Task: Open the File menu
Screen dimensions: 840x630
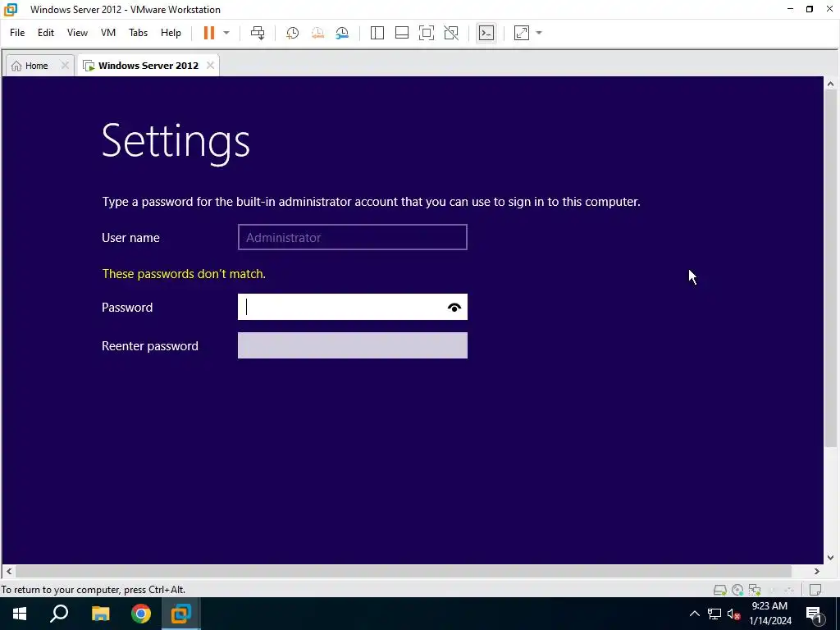Action: (17, 33)
